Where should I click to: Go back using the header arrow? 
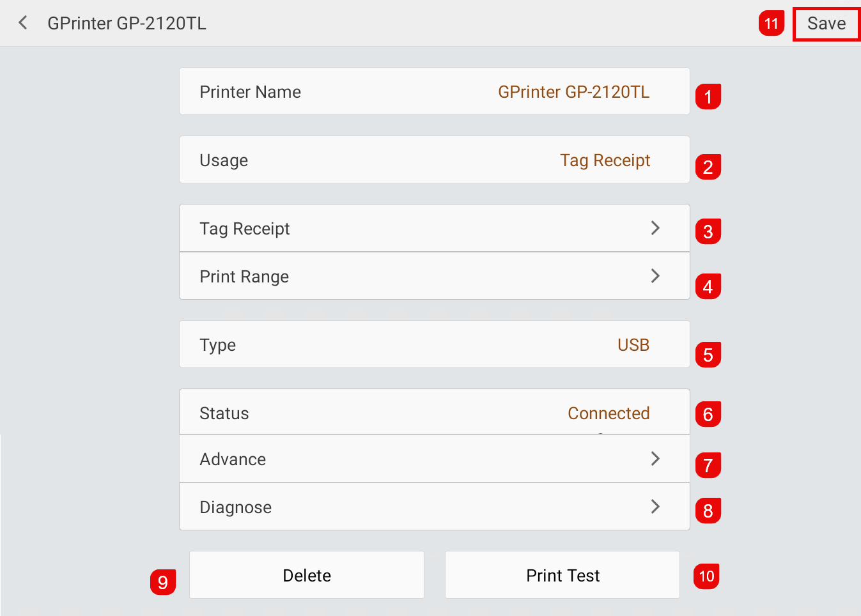pos(23,23)
